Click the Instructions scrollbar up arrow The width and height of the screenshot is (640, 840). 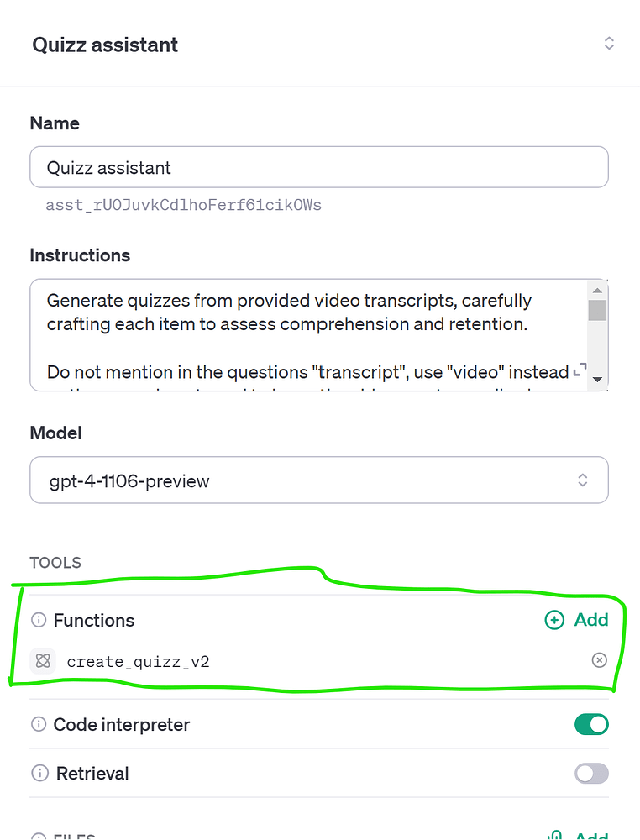click(x=598, y=291)
